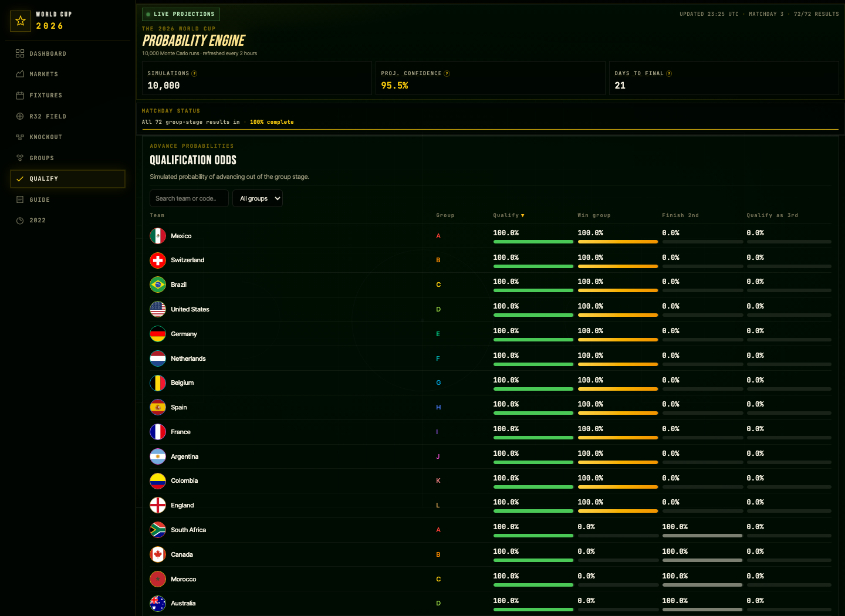Sort by Team column header
Viewport: 845px width, 616px height.
pos(157,215)
